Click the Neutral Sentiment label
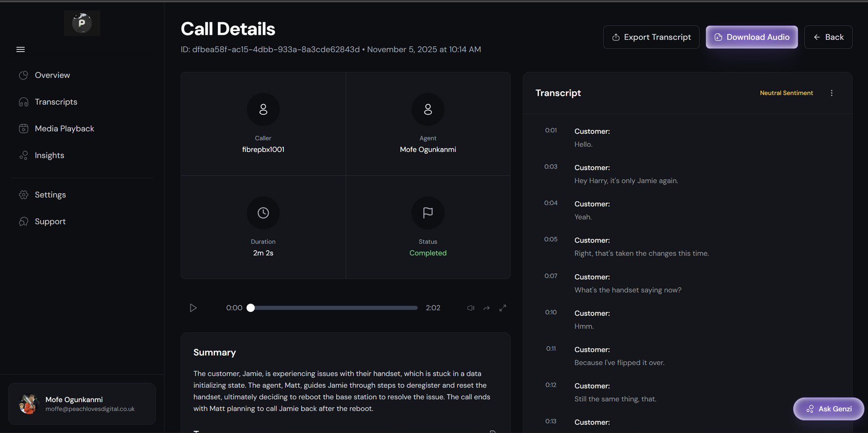The height and width of the screenshot is (433, 868). tap(786, 93)
